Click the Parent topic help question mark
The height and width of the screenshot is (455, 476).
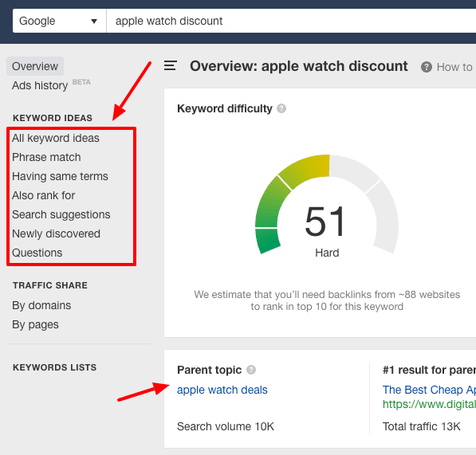pyautogui.click(x=251, y=370)
